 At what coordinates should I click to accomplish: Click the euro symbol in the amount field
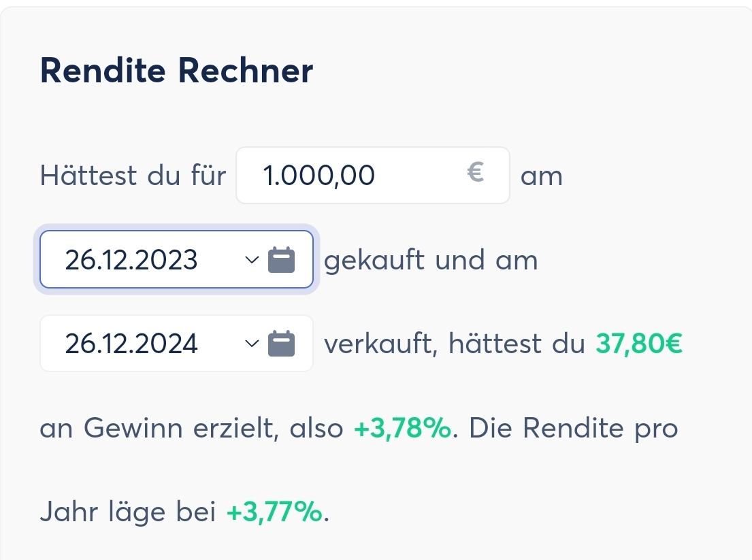476,174
